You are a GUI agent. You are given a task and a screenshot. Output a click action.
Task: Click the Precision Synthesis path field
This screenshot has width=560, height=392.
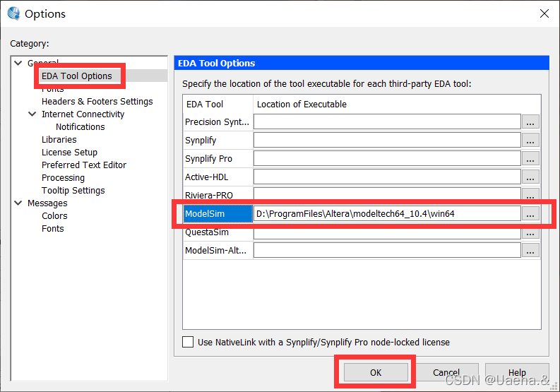(387, 122)
